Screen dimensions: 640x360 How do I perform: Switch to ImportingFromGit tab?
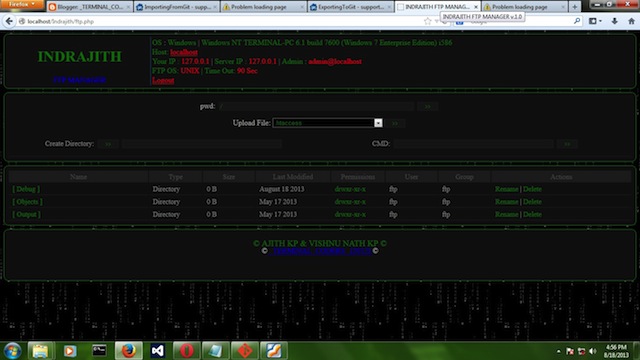point(176,7)
